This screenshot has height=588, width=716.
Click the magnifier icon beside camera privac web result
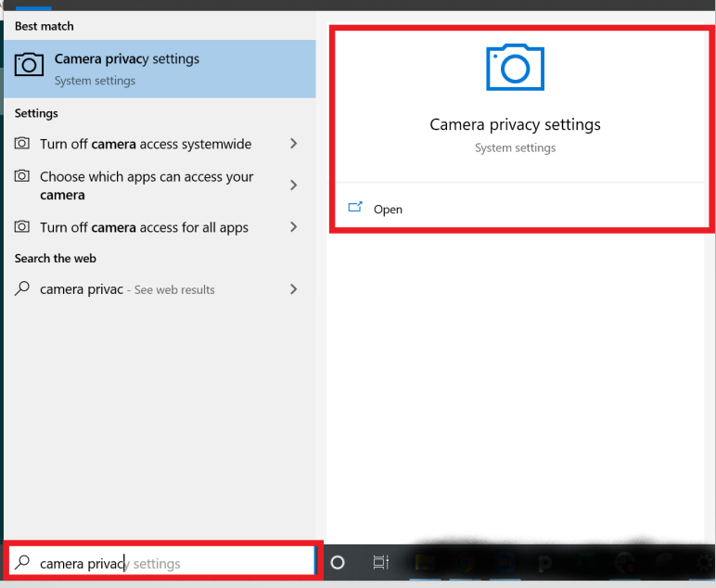(22, 288)
